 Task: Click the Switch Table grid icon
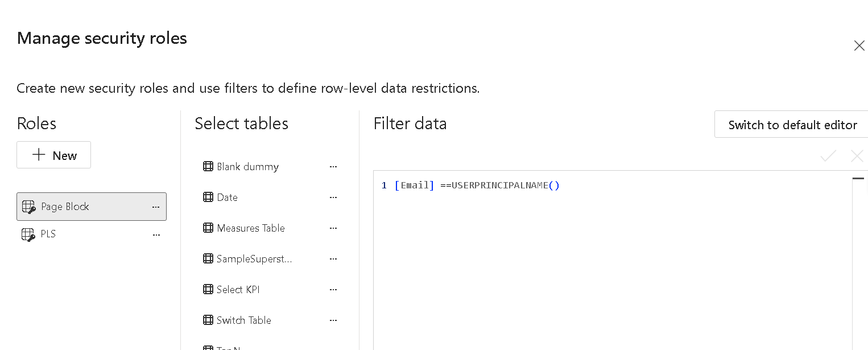pos(208,320)
